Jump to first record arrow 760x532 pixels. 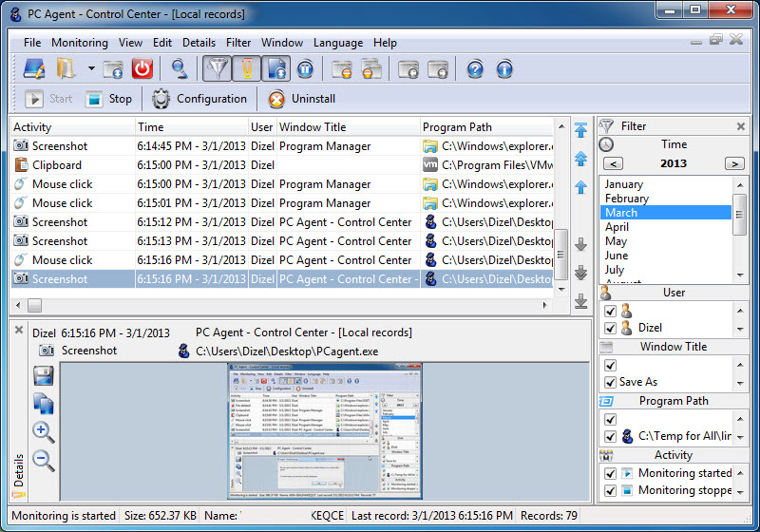click(x=580, y=130)
